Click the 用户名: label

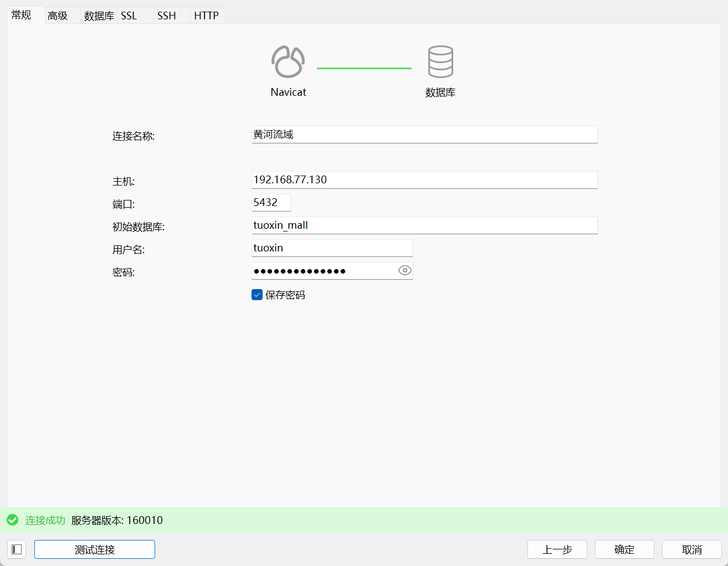(129, 250)
